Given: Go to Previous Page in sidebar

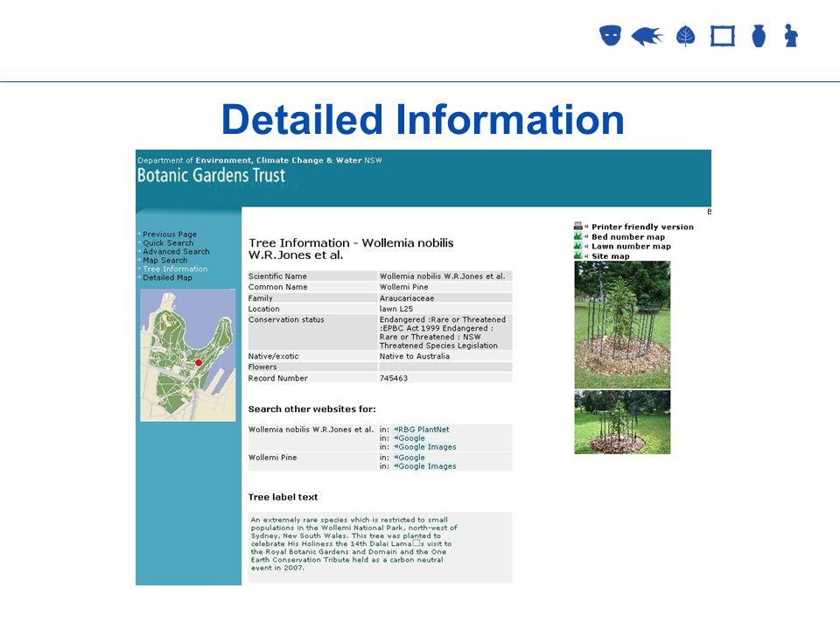Looking at the screenshot, I should click(x=169, y=234).
